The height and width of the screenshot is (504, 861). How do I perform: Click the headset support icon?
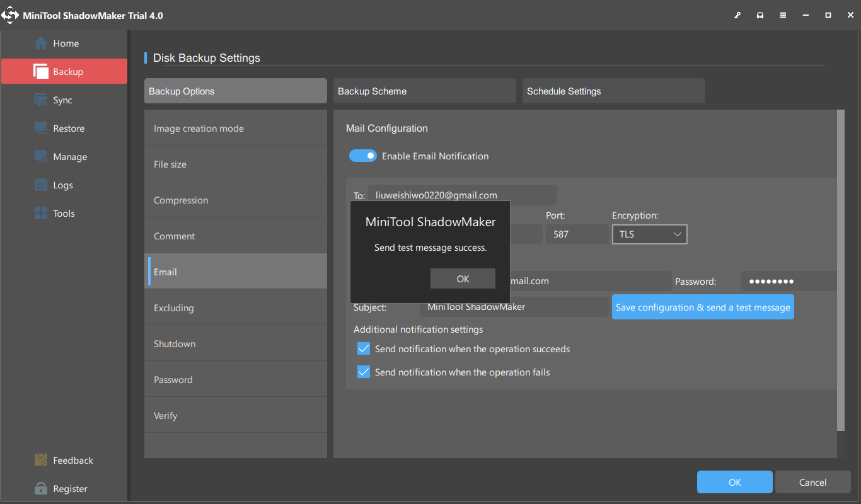[x=760, y=15]
